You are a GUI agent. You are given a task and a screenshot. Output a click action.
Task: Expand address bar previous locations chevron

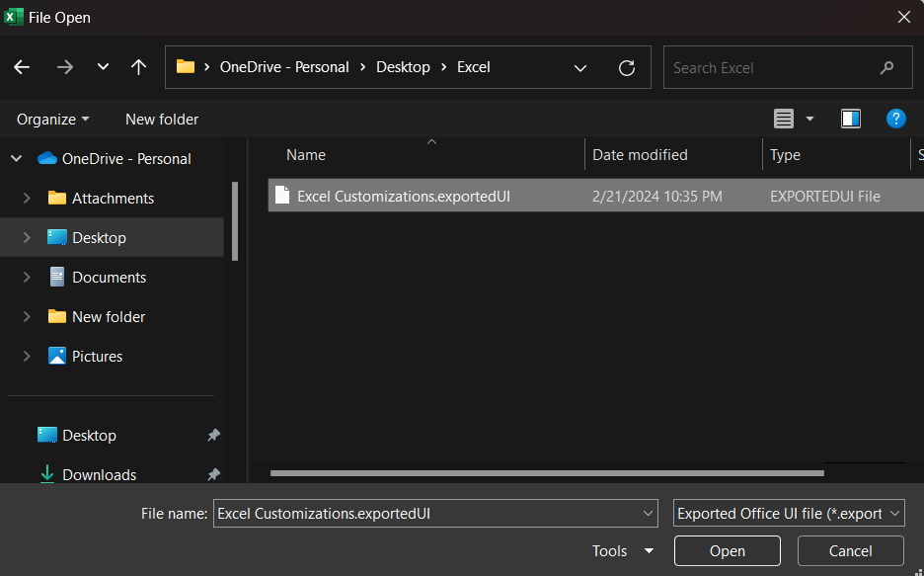[x=580, y=68]
